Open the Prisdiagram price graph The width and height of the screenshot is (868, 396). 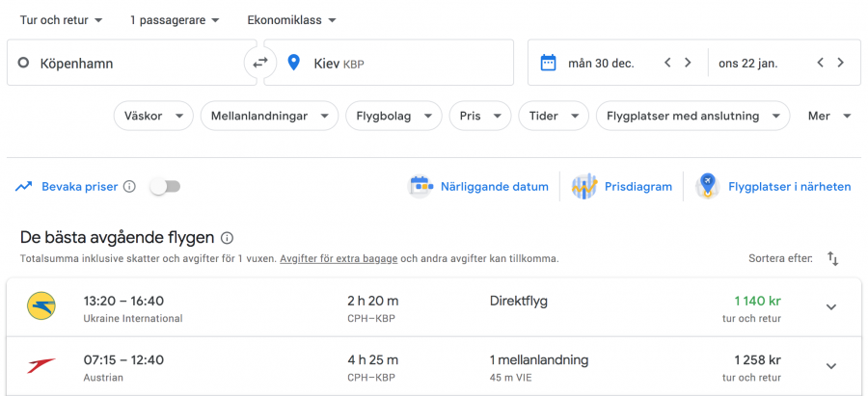click(622, 187)
